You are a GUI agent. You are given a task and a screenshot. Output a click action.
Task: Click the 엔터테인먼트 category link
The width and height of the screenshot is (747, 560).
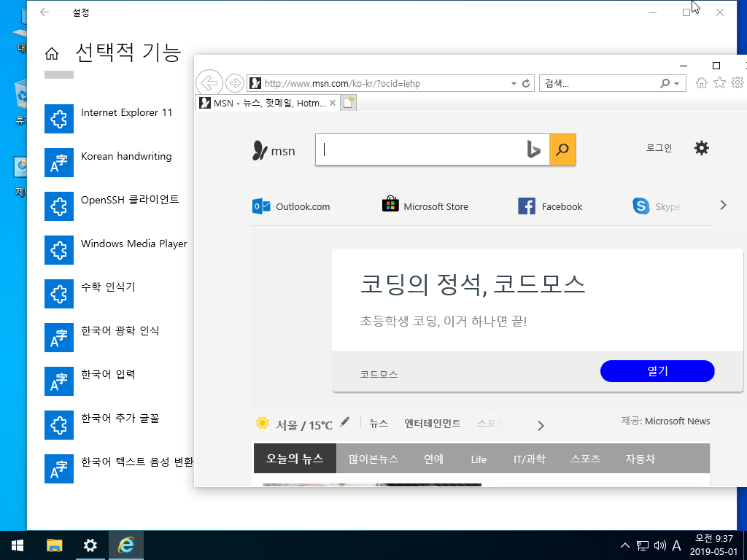[433, 424]
